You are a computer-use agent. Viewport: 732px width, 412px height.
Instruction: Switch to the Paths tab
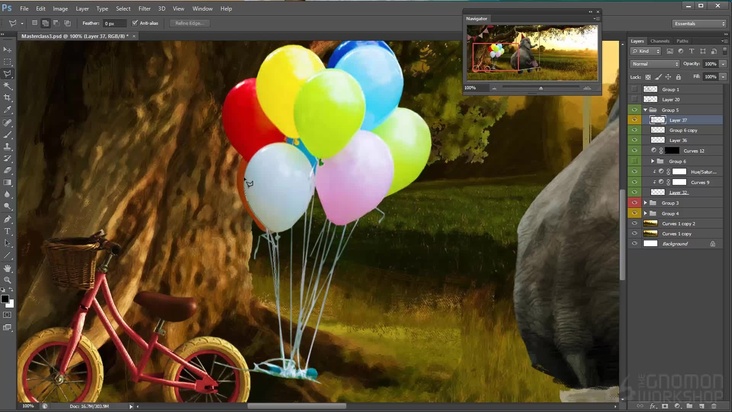point(682,41)
